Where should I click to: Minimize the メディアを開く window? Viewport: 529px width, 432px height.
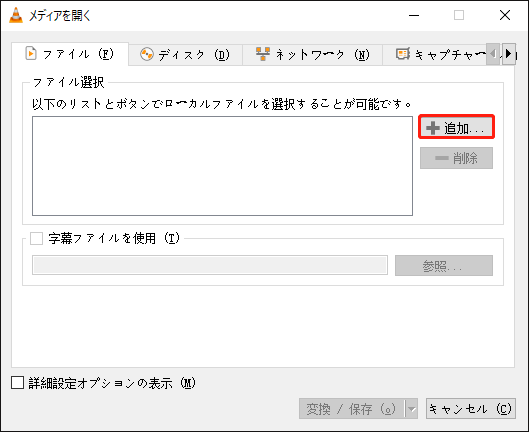click(x=414, y=15)
